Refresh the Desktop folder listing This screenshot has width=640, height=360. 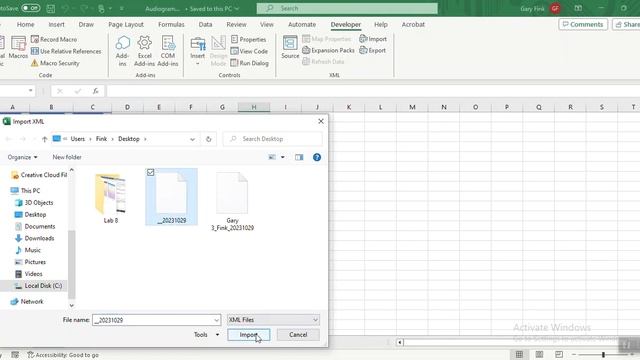(x=209, y=139)
